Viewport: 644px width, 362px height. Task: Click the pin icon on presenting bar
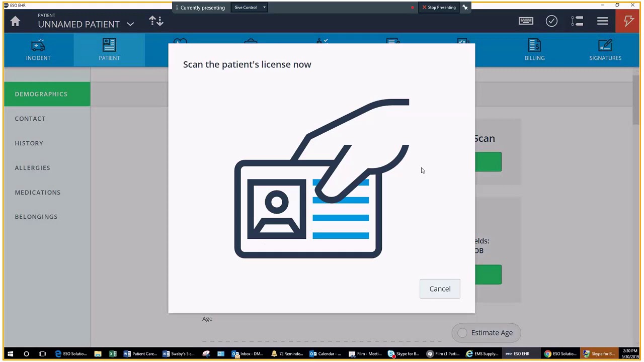[x=465, y=8]
